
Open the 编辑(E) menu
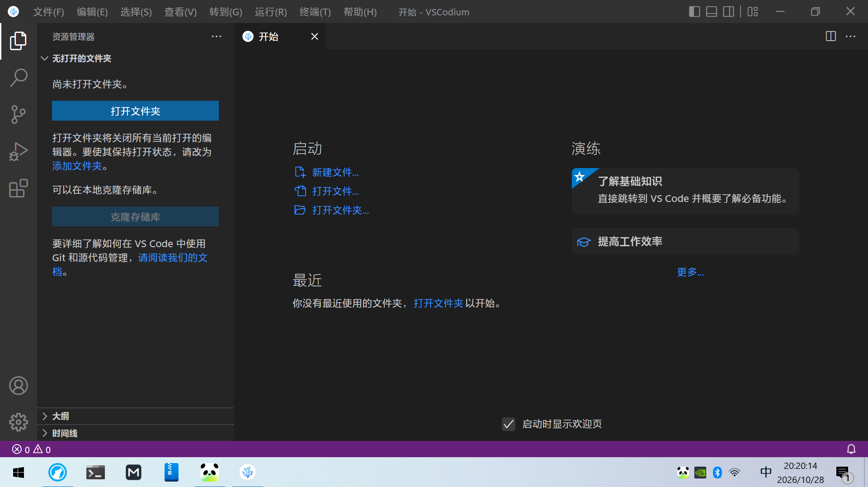point(92,12)
